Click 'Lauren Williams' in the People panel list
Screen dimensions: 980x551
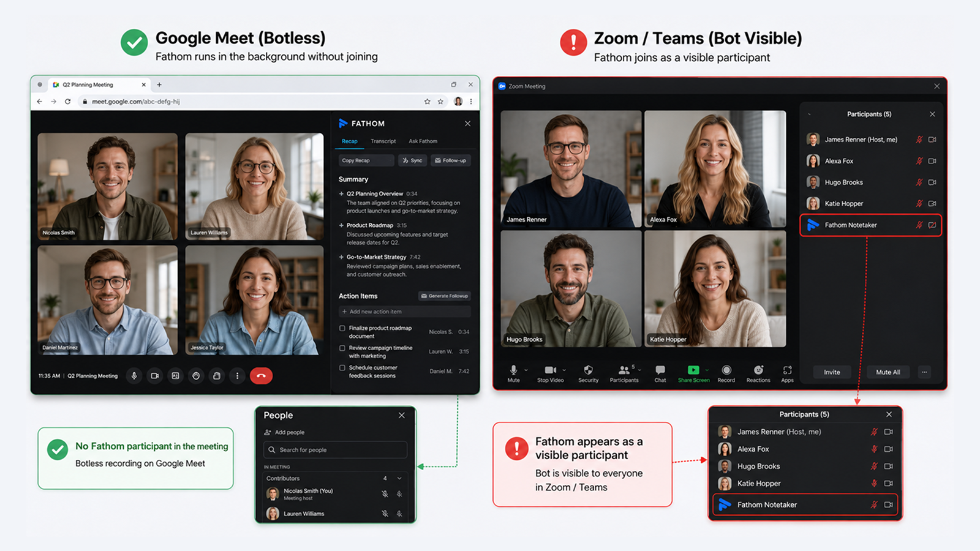coord(304,514)
